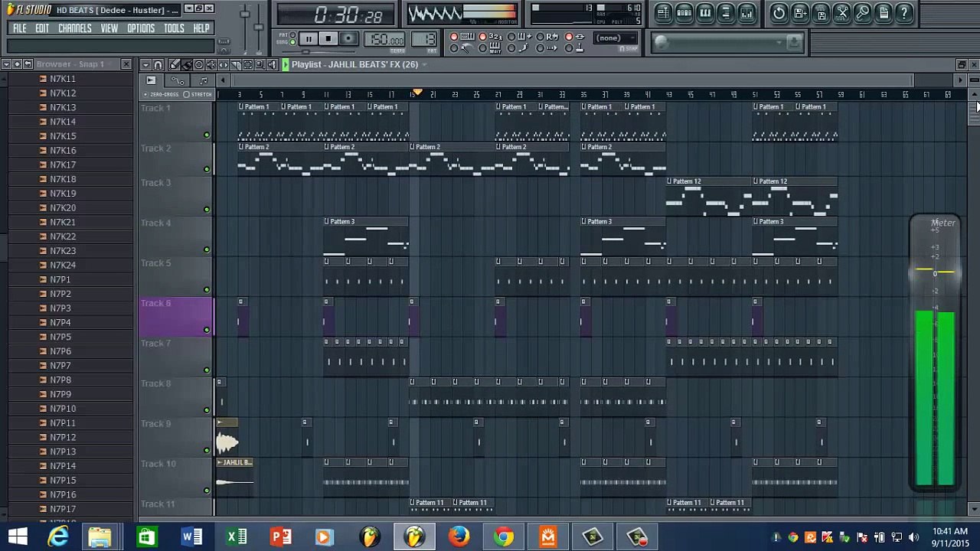This screenshot has width=980, height=551.
Task: Open the magnet snap options in Playlist
Action: click(x=158, y=65)
